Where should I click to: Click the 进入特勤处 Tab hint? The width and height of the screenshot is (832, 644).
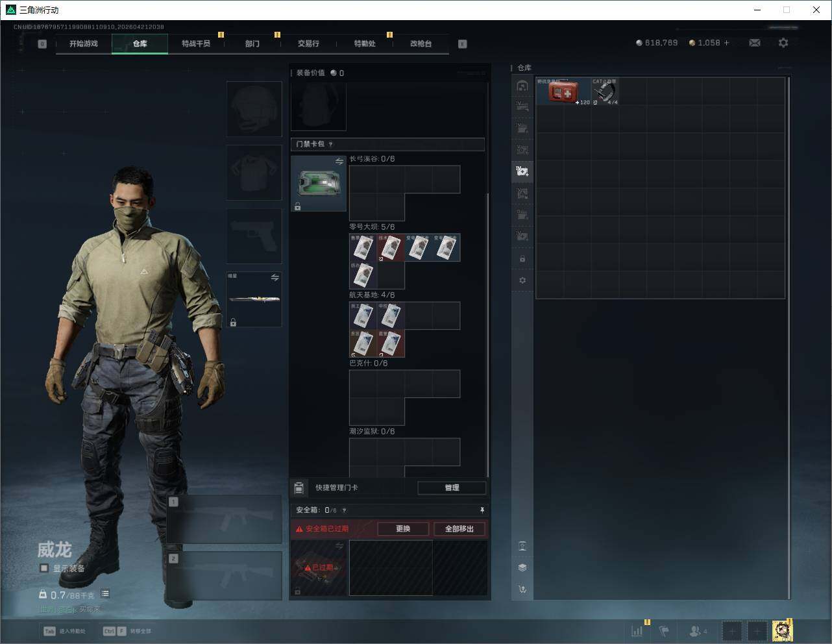pos(64,631)
